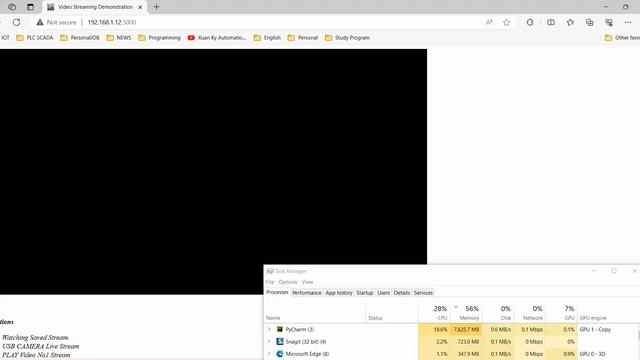
Task: Switch to Task Manager Performance tab
Action: point(307,293)
